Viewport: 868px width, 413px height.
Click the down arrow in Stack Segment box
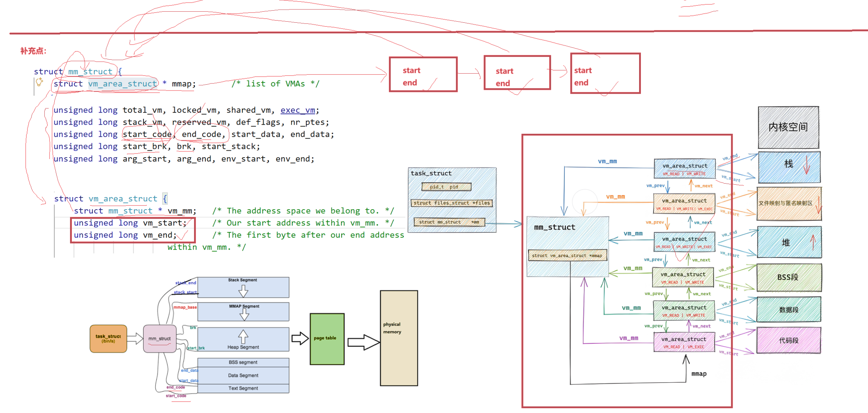[x=243, y=291]
